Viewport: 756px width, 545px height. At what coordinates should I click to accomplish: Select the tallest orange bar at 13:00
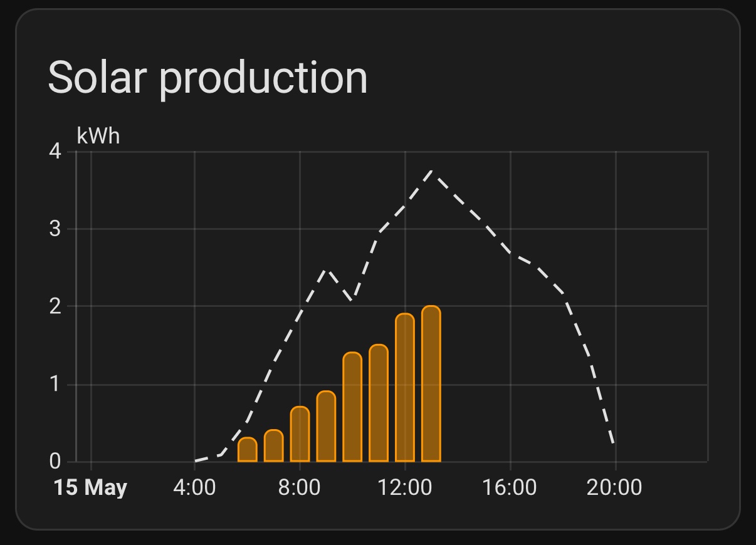pos(431,384)
